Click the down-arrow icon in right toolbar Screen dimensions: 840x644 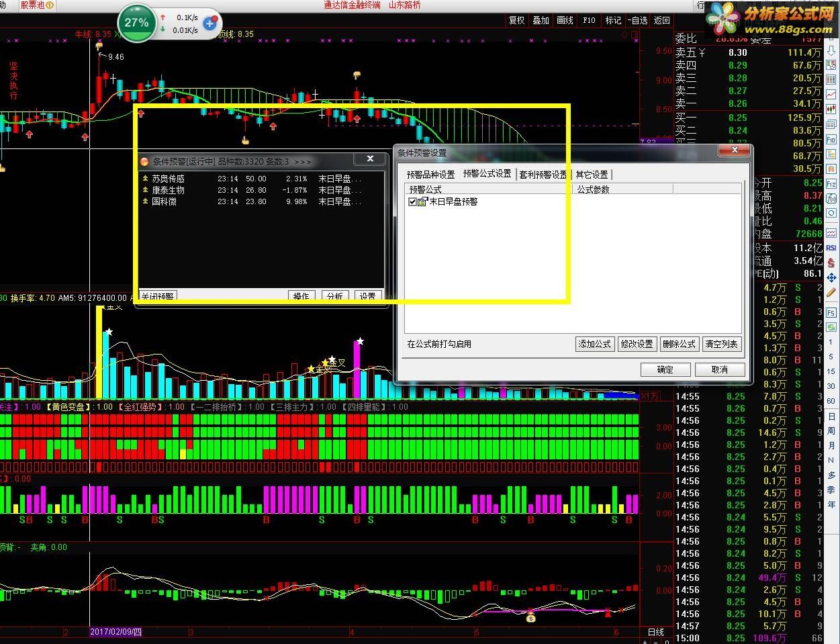[831, 51]
